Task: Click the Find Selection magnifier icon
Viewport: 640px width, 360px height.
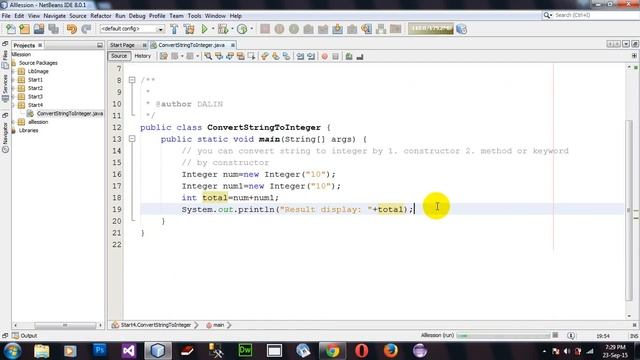Action: (208, 56)
